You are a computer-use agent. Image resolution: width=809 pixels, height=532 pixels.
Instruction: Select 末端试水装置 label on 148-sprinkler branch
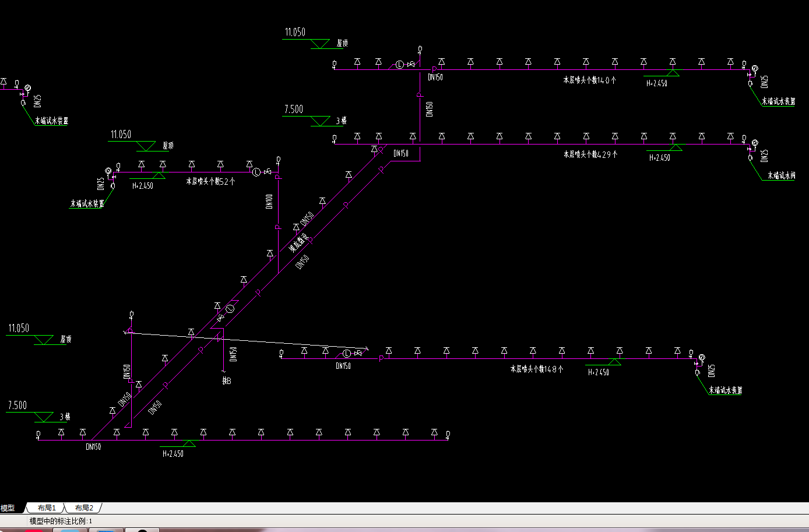[x=726, y=390]
